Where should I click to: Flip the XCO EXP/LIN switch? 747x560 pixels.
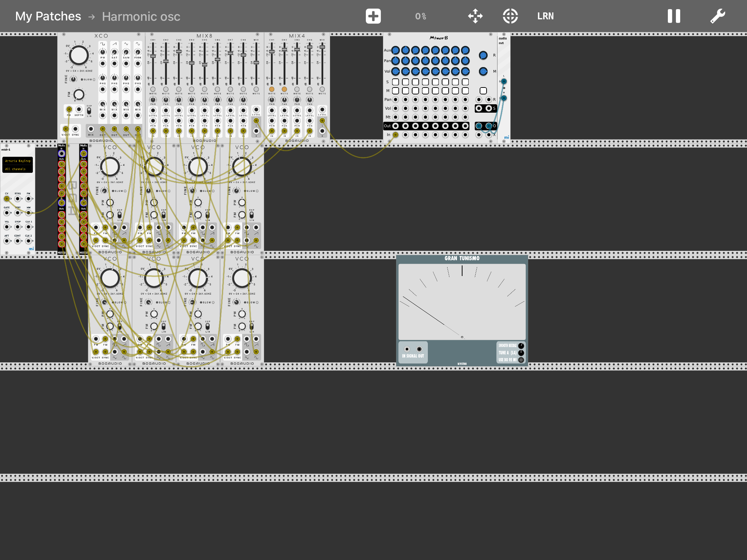[x=89, y=110]
